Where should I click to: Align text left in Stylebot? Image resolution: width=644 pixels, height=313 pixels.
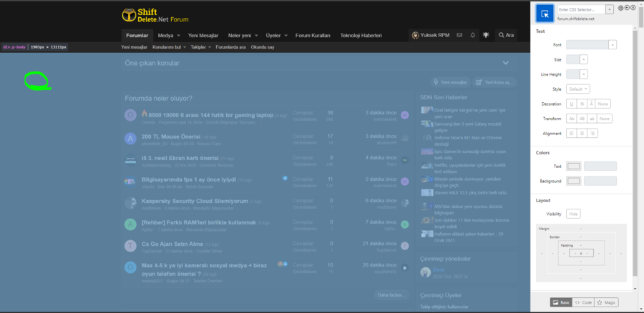pos(571,134)
